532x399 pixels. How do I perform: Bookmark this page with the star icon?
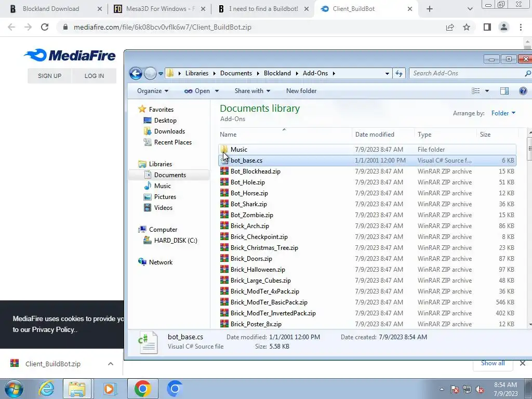(x=467, y=27)
